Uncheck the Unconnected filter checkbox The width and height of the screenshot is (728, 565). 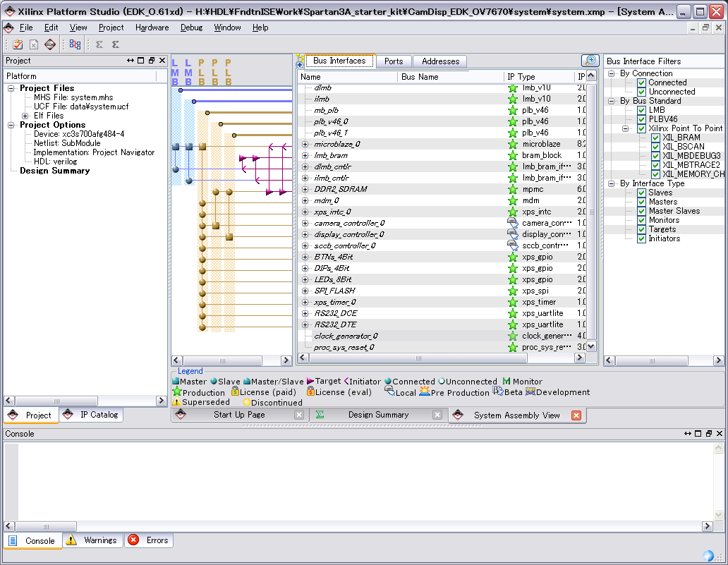[x=642, y=92]
